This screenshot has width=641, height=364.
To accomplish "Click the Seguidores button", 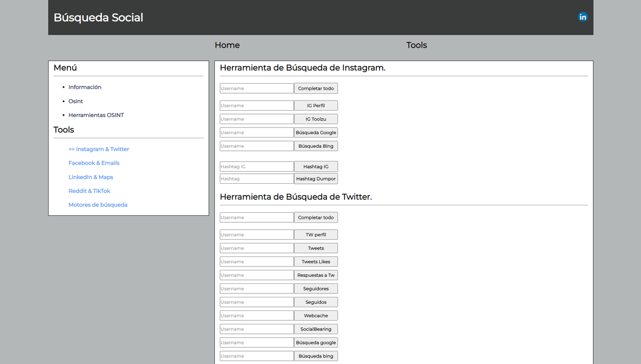I will (x=316, y=289).
